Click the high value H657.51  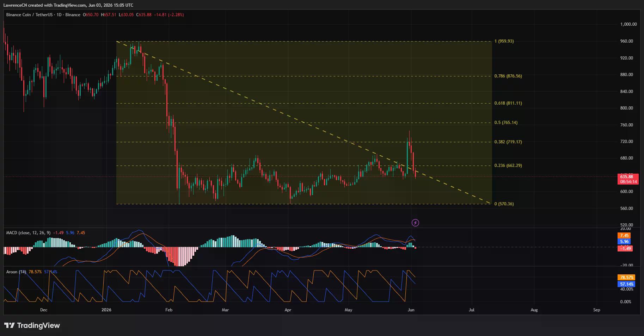(109, 15)
